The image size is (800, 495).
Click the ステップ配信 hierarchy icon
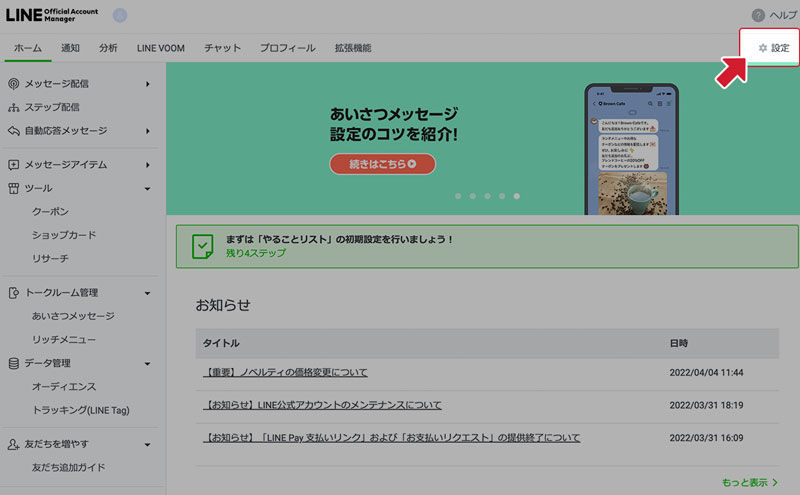tap(14, 107)
